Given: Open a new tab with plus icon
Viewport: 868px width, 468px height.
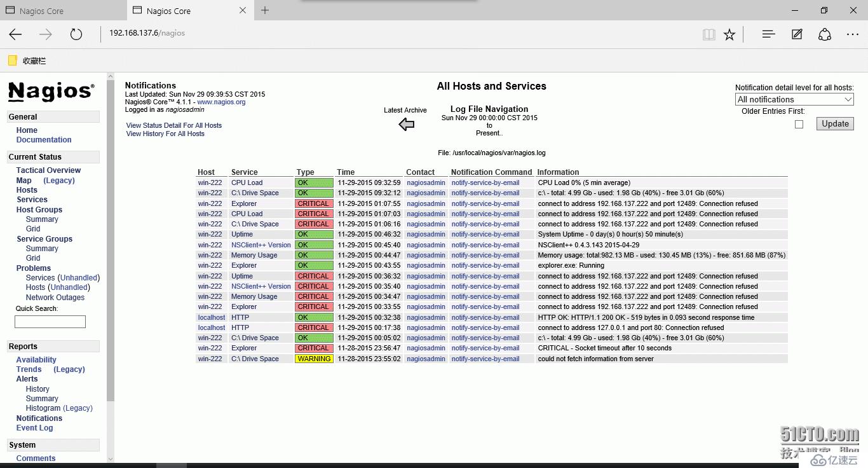Looking at the screenshot, I should click(x=265, y=10).
